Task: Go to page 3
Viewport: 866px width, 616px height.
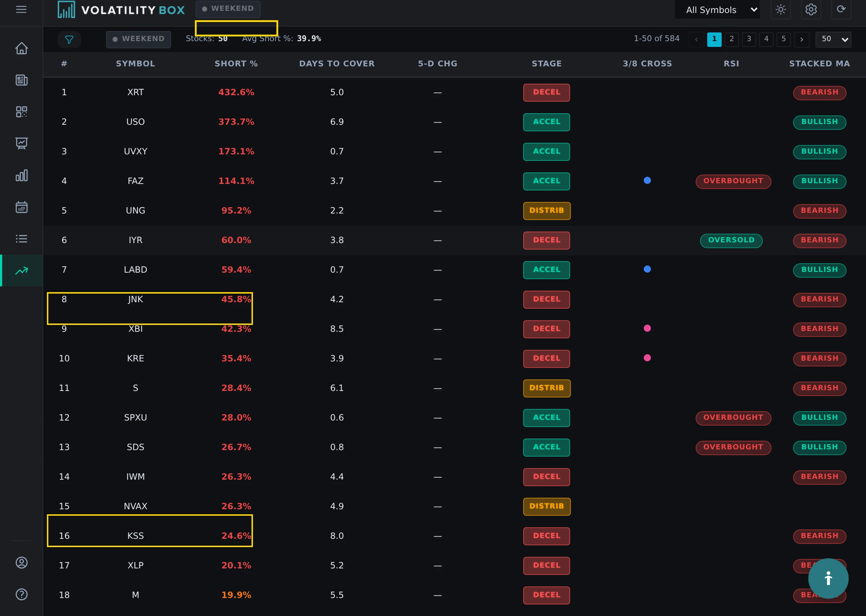Action: (x=749, y=39)
